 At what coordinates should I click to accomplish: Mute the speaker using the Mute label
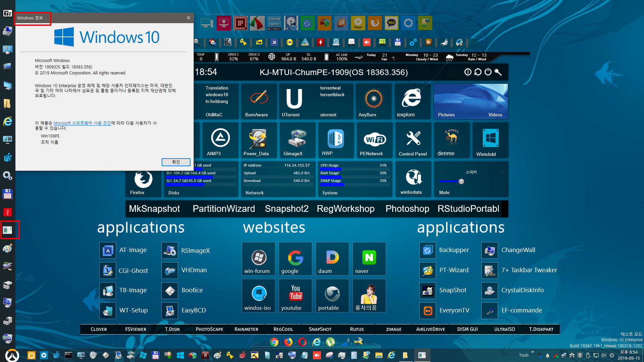[x=444, y=192]
